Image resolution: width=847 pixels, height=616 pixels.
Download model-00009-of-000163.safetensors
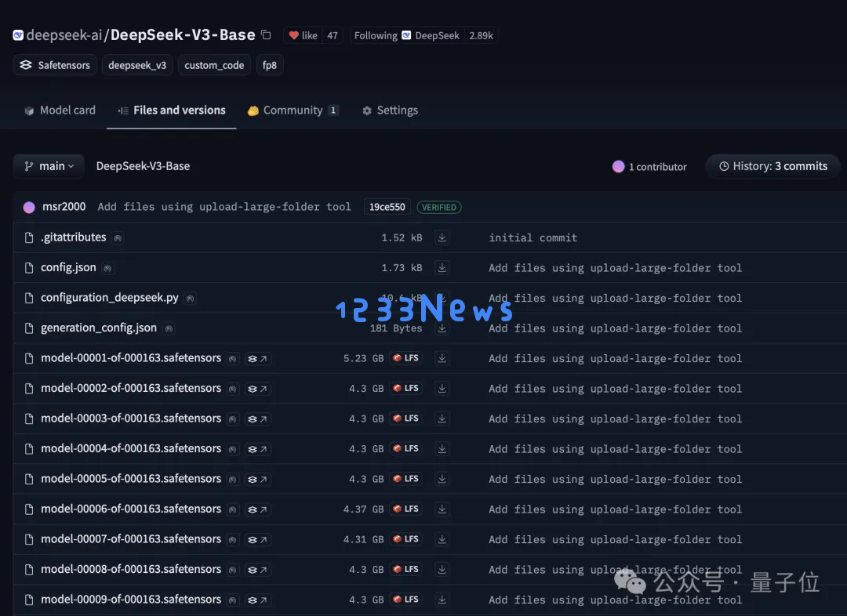click(442, 600)
